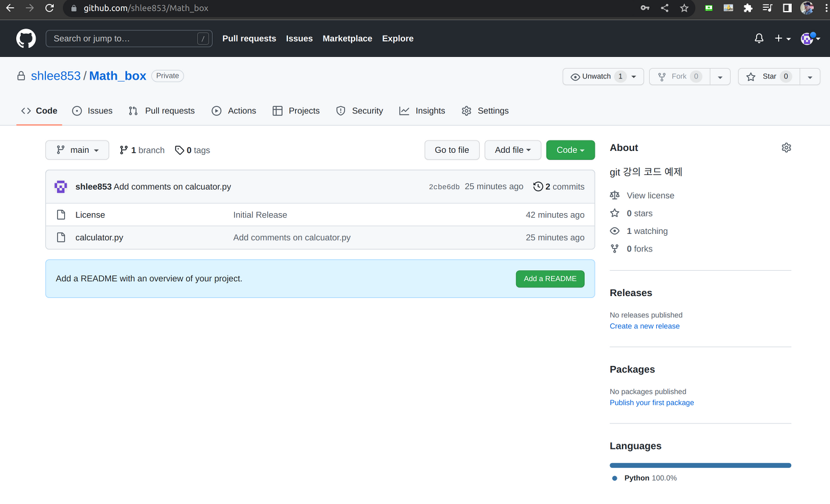Open commit hash 2cbe6db
Image resolution: width=830 pixels, height=504 pixels.
444,187
